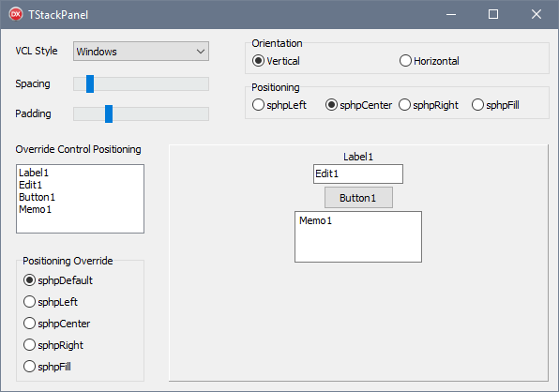Screen dimensions: 559x392
Task: Open the VCL Style combo box
Action: pyautogui.click(x=141, y=52)
